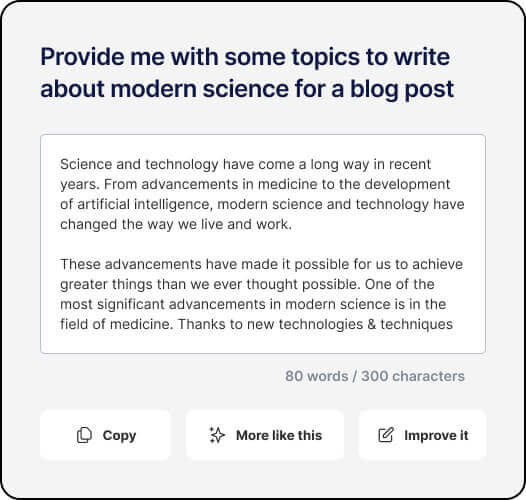Click the "More like this" text label

click(x=279, y=435)
